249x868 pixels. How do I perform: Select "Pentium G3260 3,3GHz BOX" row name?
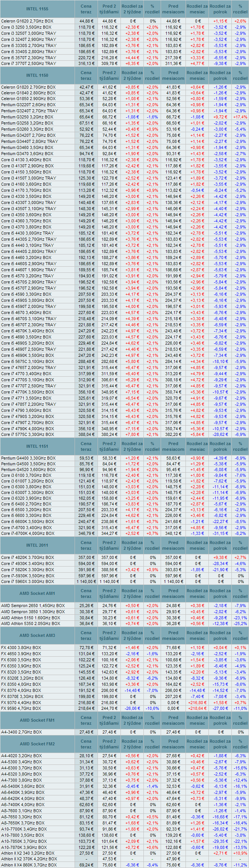point(27,129)
